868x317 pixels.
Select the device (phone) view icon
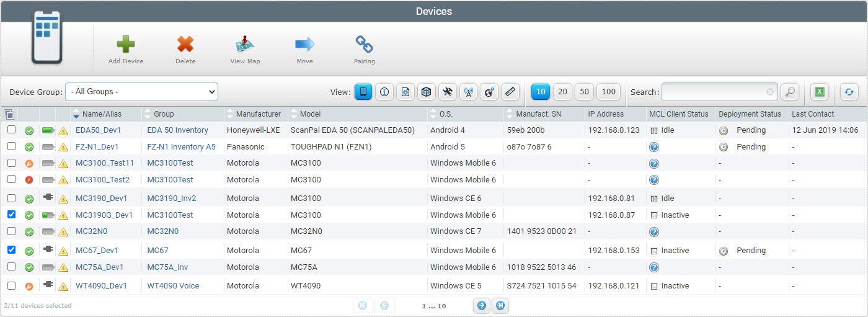[363, 92]
